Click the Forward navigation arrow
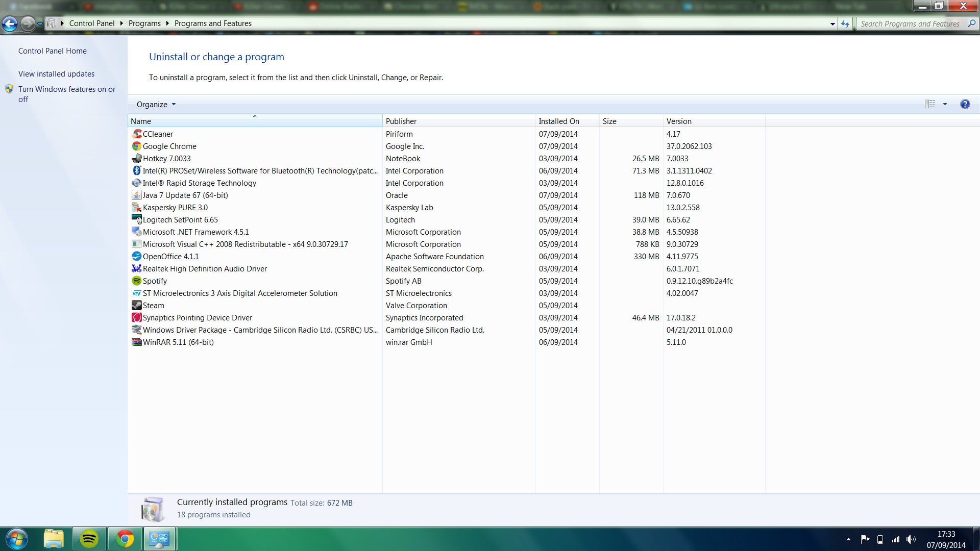980x551 pixels. [x=28, y=23]
